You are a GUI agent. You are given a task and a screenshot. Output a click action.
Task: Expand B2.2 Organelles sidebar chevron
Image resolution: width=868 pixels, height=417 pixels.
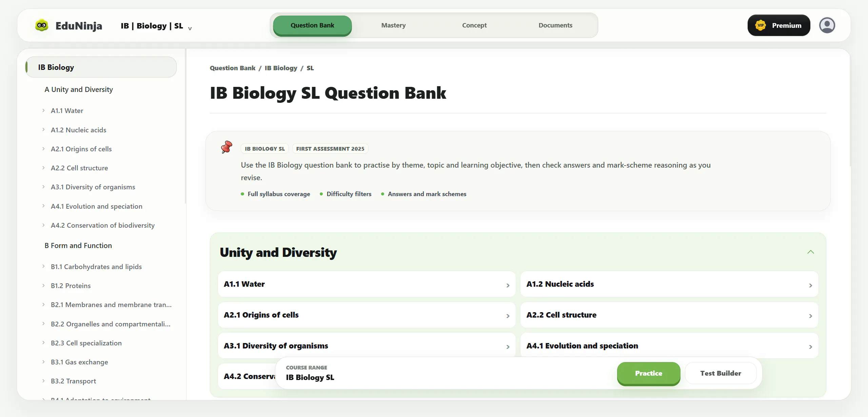pyautogui.click(x=43, y=324)
